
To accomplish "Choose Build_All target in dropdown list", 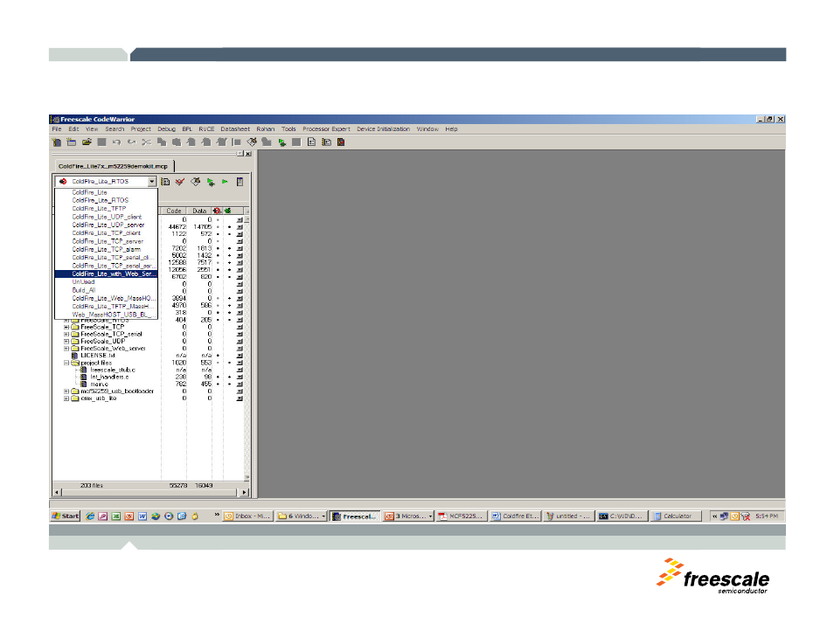I will [x=106, y=290].
